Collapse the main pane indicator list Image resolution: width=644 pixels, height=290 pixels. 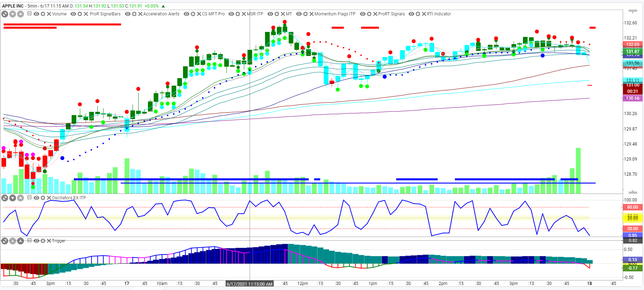click(29, 14)
